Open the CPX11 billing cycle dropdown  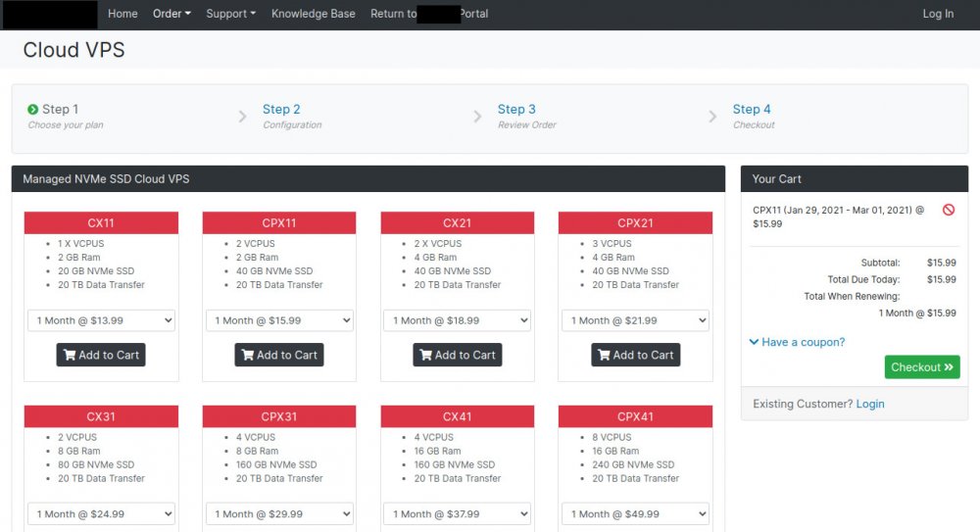279,320
